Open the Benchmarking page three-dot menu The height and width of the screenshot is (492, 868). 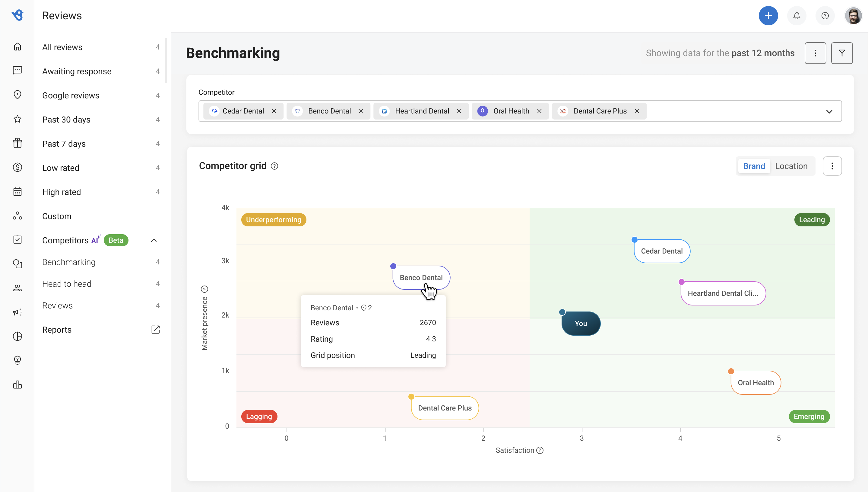point(815,53)
